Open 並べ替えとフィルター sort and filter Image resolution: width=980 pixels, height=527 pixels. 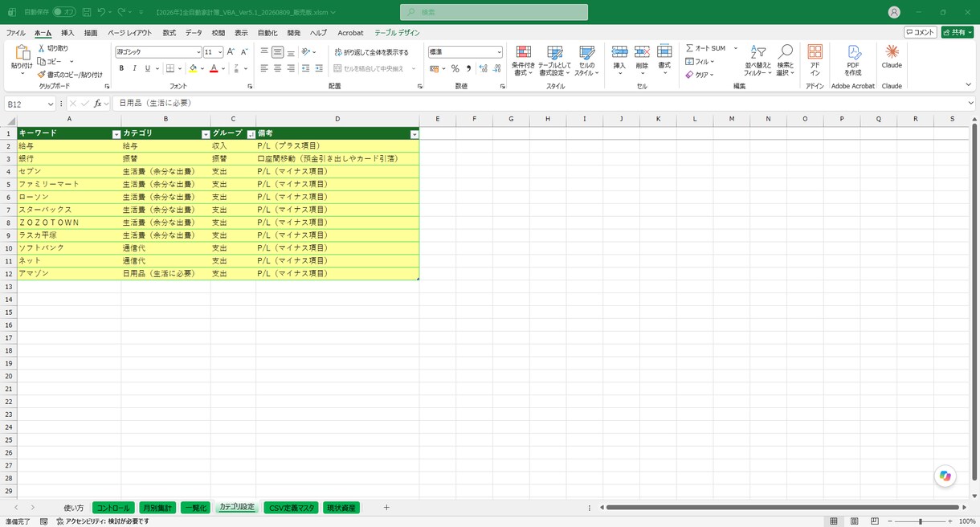click(x=757, y=60)
